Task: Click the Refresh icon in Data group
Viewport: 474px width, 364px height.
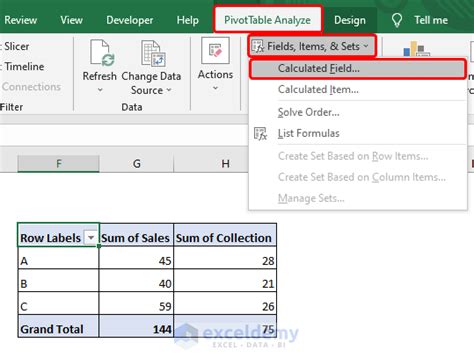Action: click(102, 52)
